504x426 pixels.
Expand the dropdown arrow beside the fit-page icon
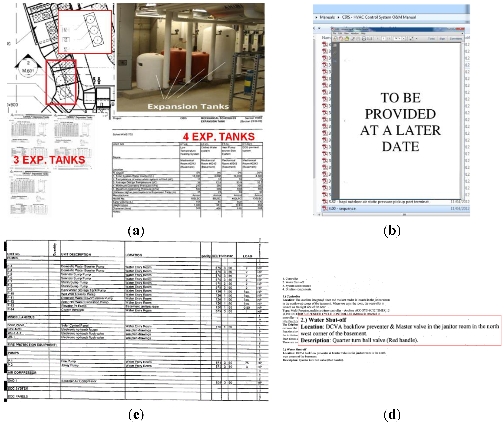416,39
